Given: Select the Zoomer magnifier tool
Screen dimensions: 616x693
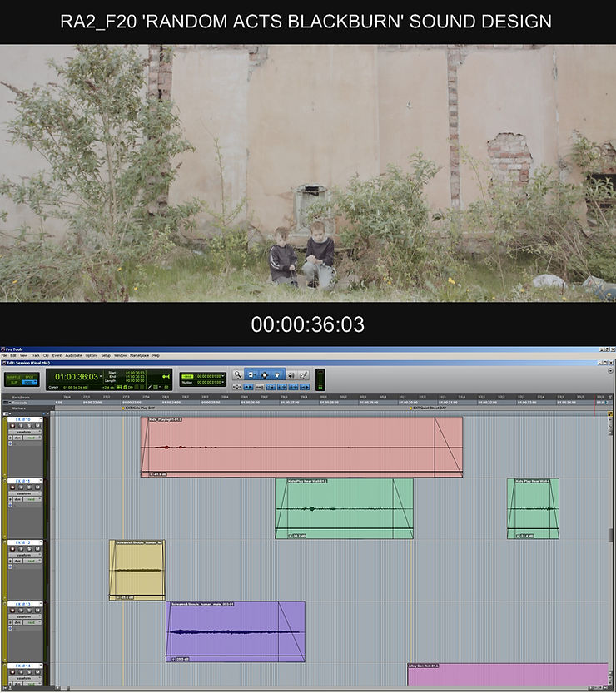Looking at the screenshot, I should [238, 374].
